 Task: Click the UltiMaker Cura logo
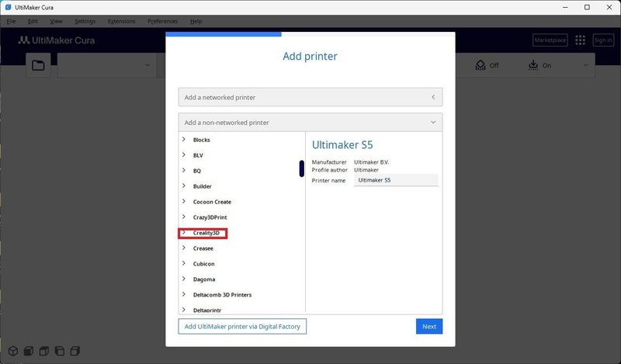(57, 40)
